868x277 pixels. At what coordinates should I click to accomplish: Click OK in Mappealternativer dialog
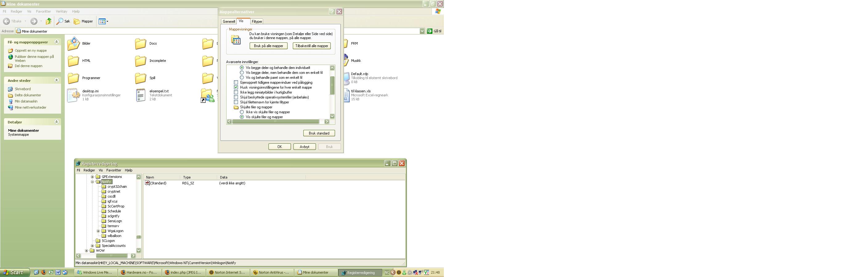(280, 147)
